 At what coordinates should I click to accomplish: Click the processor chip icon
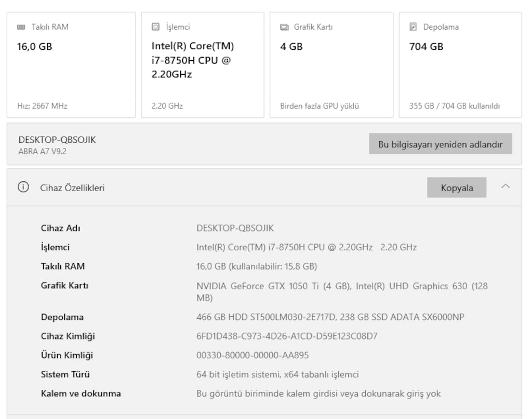(155, 27)
